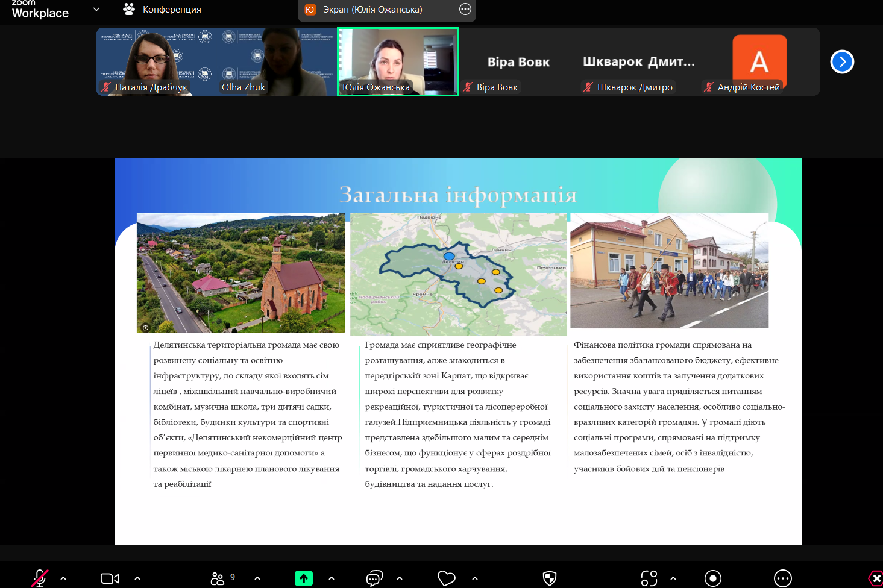Expand video options arrow next to camera
Image resolution: width=883 pixels, height=588 pixels.
[x=137, y=578]
